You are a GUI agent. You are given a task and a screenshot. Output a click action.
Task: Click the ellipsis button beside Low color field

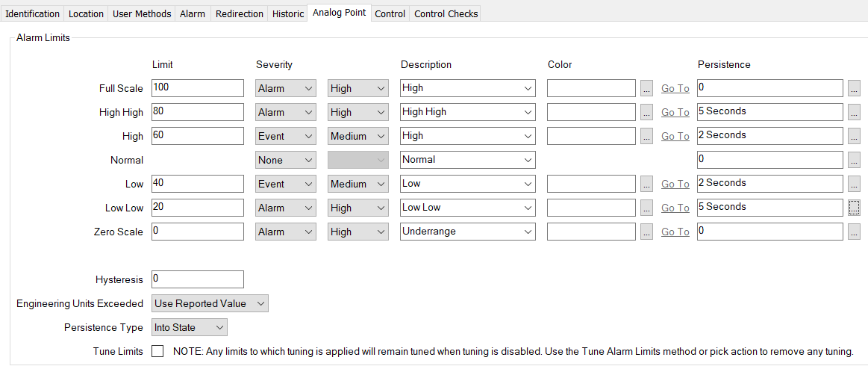[x=646, y=185]
